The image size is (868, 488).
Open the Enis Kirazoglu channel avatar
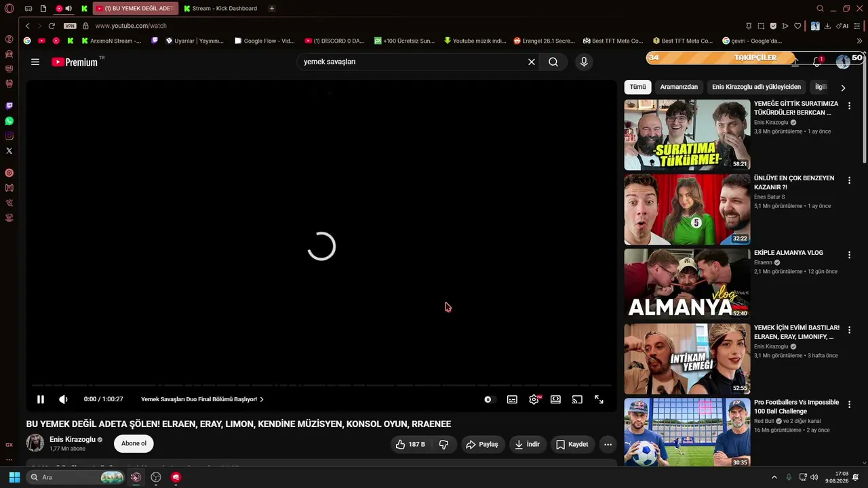coord(35,443)
